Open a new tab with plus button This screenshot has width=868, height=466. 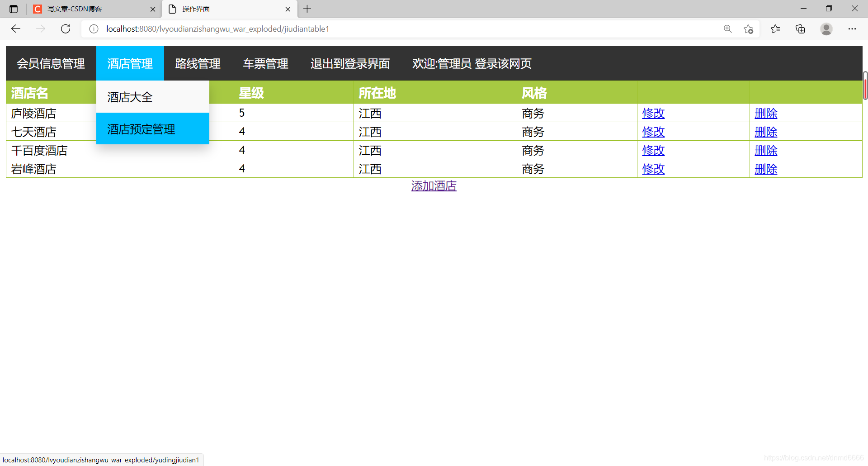[307, 9]
